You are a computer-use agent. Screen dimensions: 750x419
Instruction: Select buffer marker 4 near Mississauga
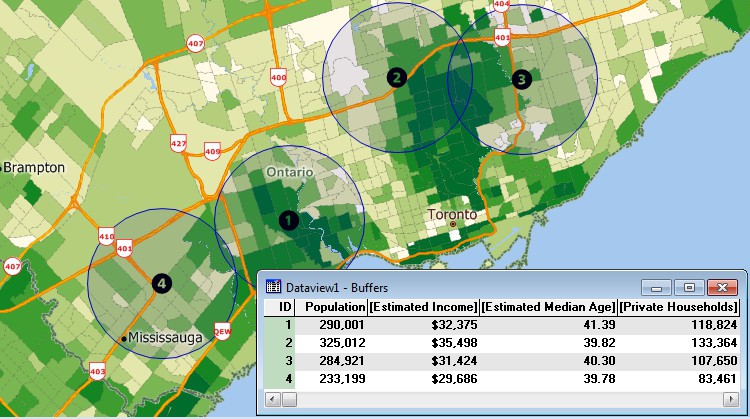[x=161, y=284]
